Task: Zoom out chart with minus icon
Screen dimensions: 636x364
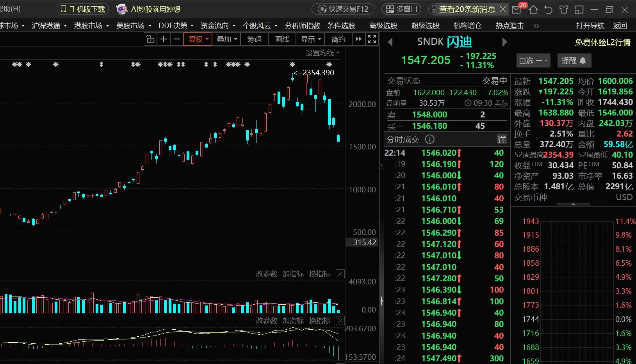Action: (x=177, y=39)
